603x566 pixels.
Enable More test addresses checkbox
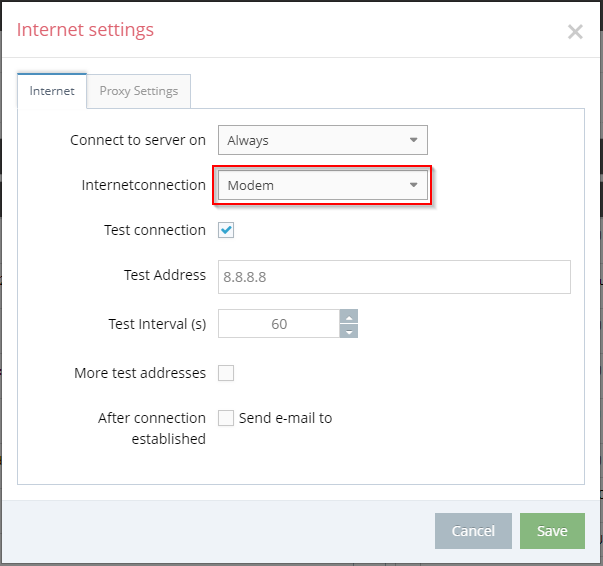pyautogui.click(x=226, y=373)
